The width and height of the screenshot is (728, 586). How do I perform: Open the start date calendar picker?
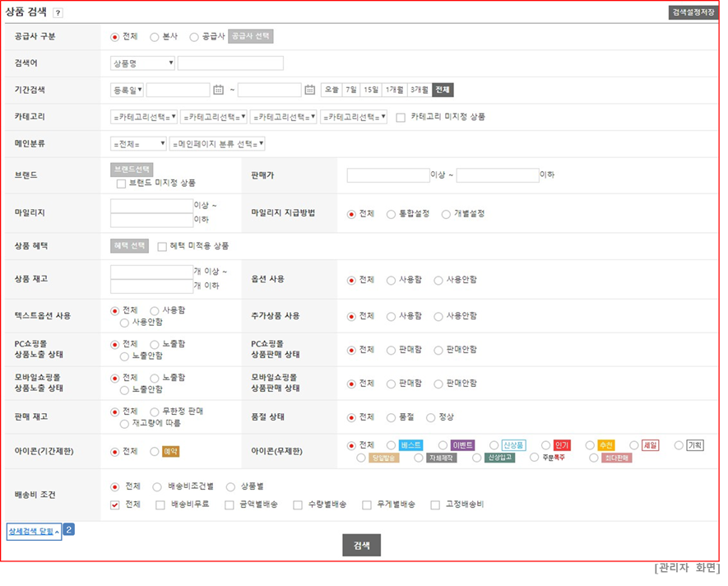pos(218,90)
